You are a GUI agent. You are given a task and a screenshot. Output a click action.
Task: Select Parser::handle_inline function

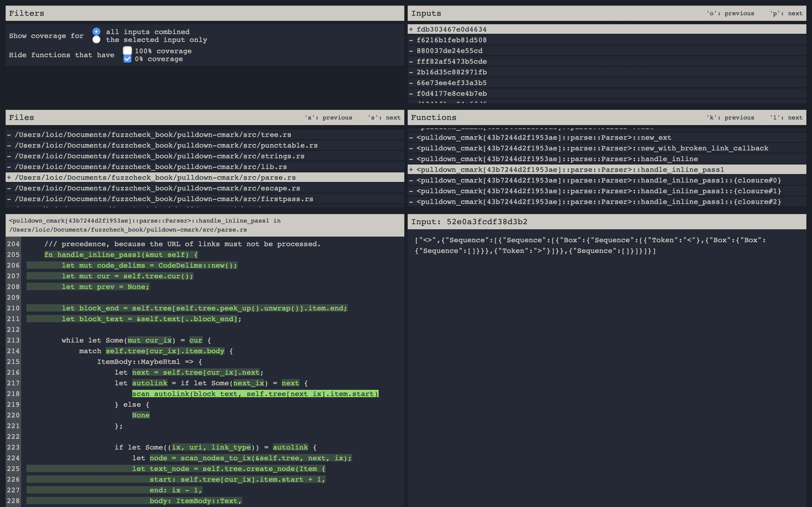click(557, 159)
